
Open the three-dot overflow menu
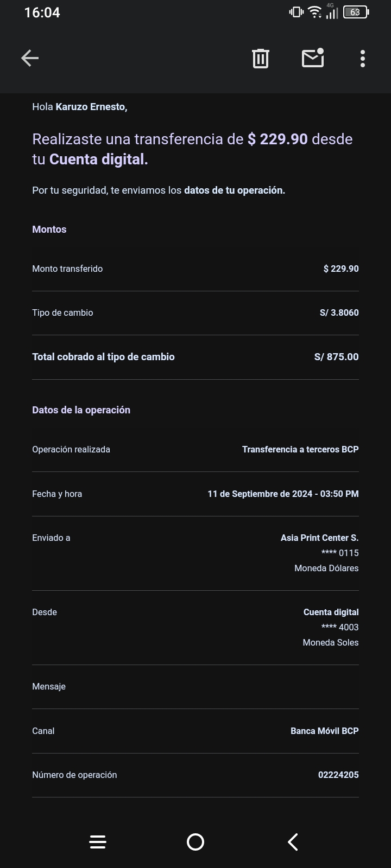point(362,58)
